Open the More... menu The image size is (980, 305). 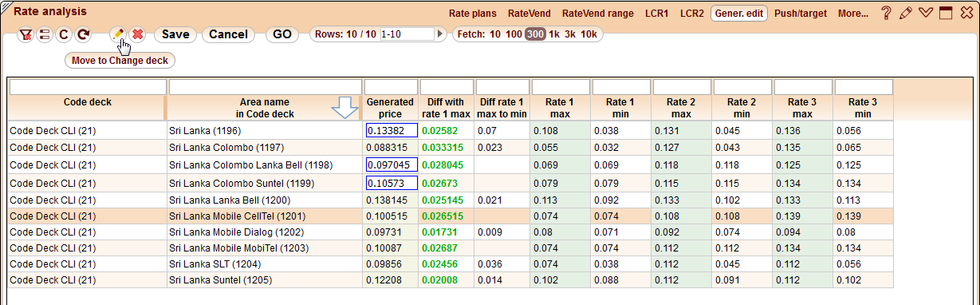pos(853,14)
